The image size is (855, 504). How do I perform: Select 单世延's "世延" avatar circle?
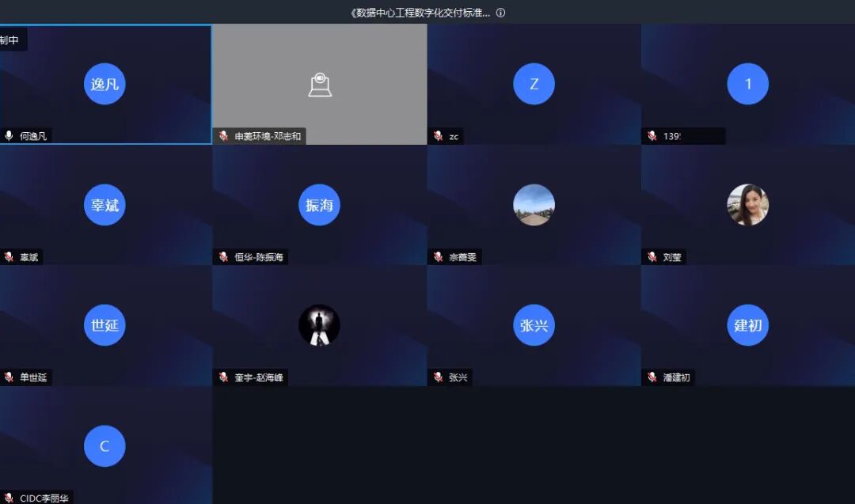[104, 325]
